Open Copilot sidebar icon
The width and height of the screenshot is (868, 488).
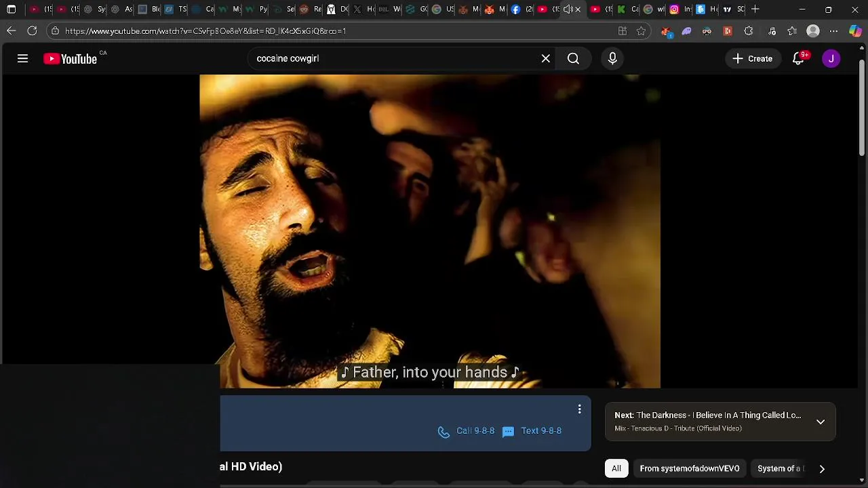tap(855, 30)
